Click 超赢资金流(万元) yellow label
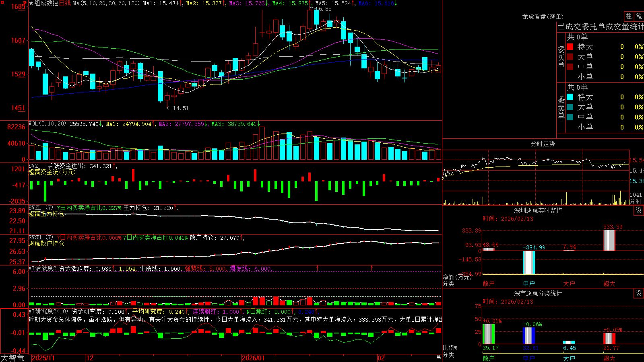This screenshot has width=644, height=362. click(x=52, y=172)
